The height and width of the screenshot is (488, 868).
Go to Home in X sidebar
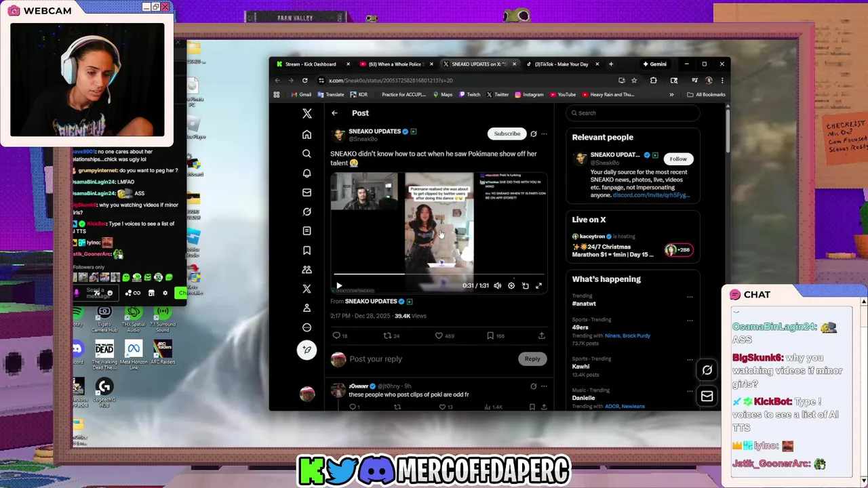click(x=307, y=134)
